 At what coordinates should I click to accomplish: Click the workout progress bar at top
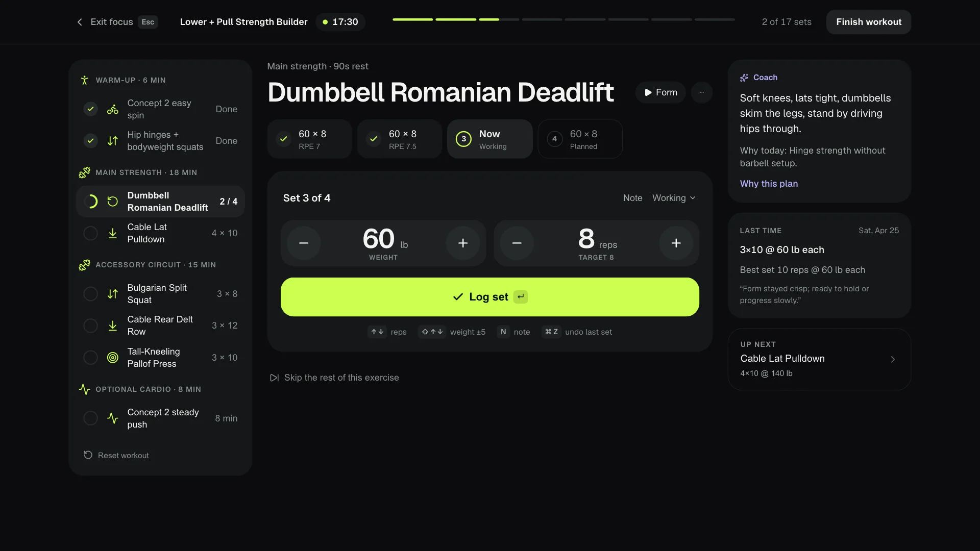[x=563, y=19]
